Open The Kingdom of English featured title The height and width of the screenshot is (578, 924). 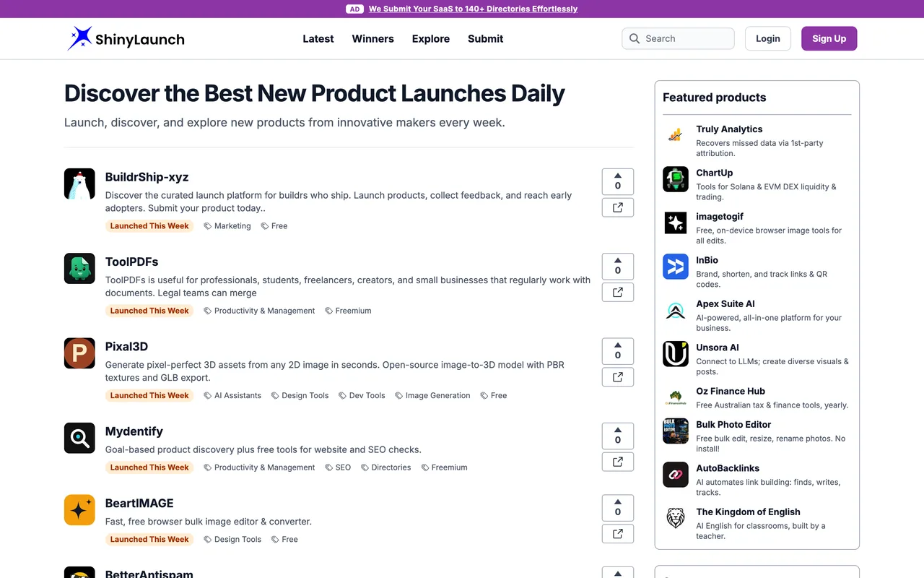pyautogui.click(x=748, y=512)
